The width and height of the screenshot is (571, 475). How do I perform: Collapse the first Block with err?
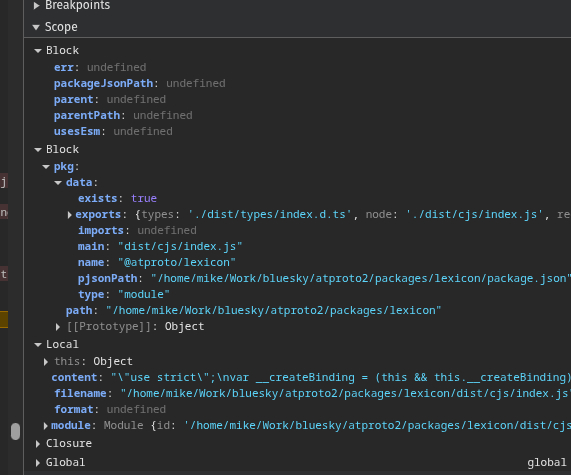pos(38,51)
